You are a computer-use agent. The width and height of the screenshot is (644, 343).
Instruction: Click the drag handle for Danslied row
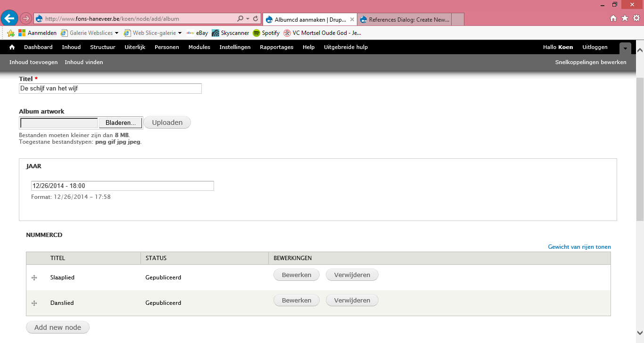34,303
